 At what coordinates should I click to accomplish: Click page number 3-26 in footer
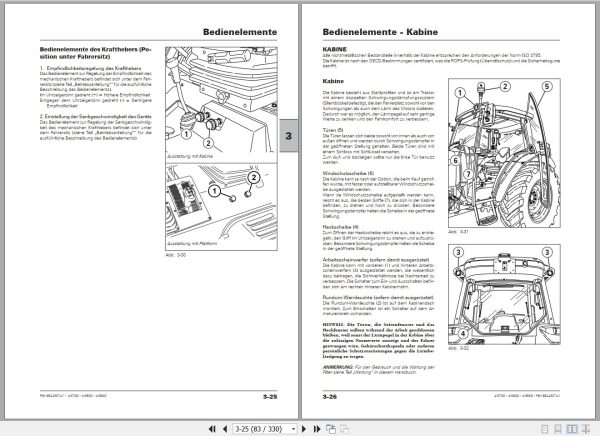[x=329, y=397]
